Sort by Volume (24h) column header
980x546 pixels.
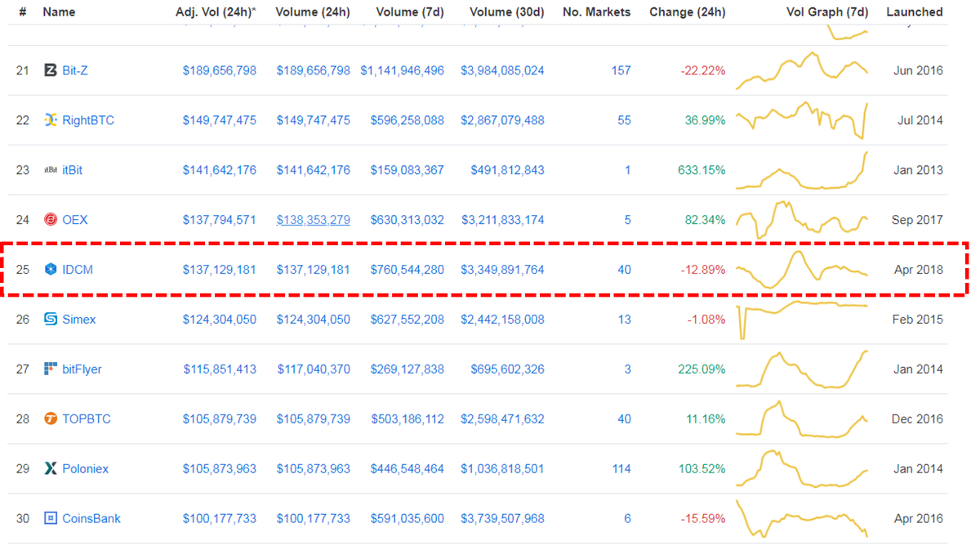pos(313,12)
